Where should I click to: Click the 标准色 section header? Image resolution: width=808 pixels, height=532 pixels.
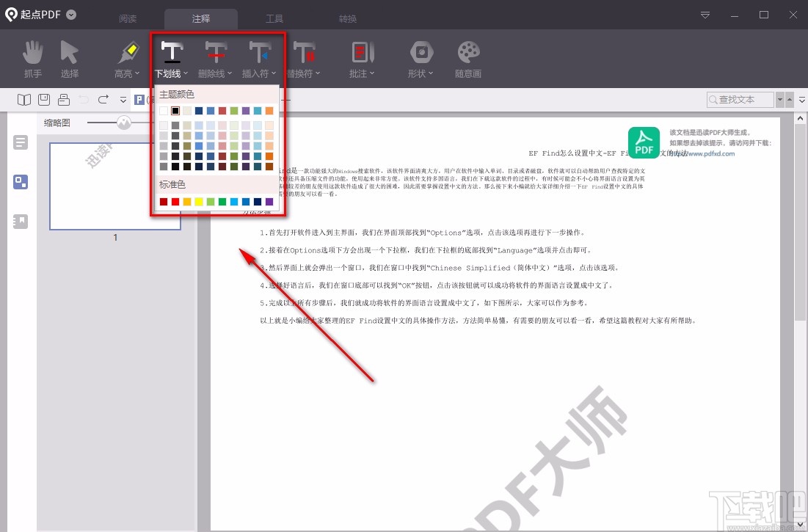click(x=172, y=184)
